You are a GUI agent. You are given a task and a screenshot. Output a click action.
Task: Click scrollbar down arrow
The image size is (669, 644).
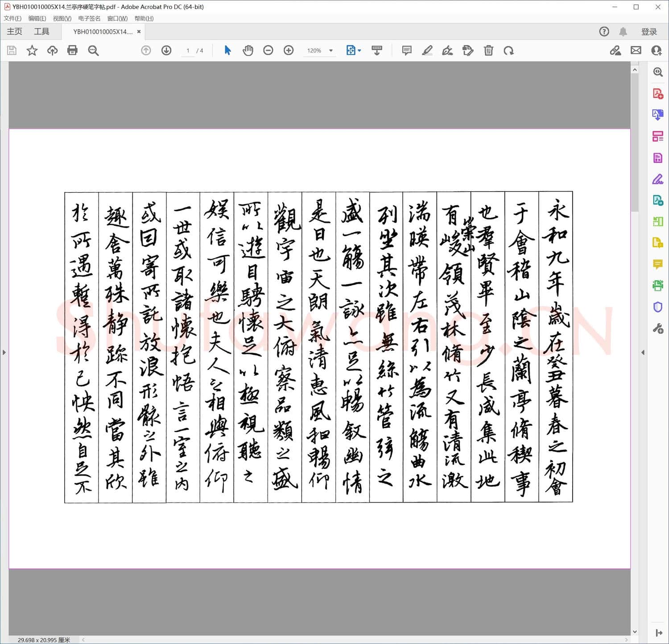(635, 632)
